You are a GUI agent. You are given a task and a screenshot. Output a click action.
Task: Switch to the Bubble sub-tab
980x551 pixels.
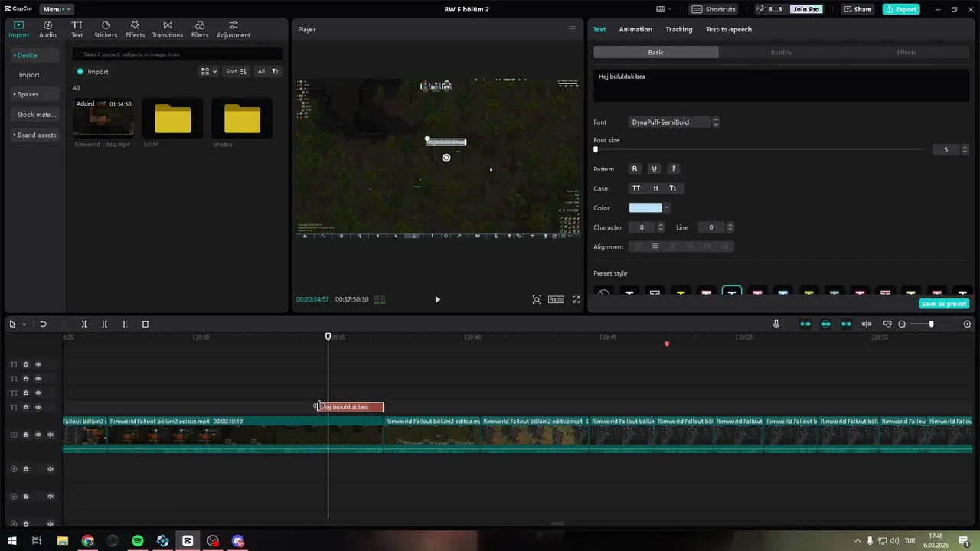coord(781,52)
